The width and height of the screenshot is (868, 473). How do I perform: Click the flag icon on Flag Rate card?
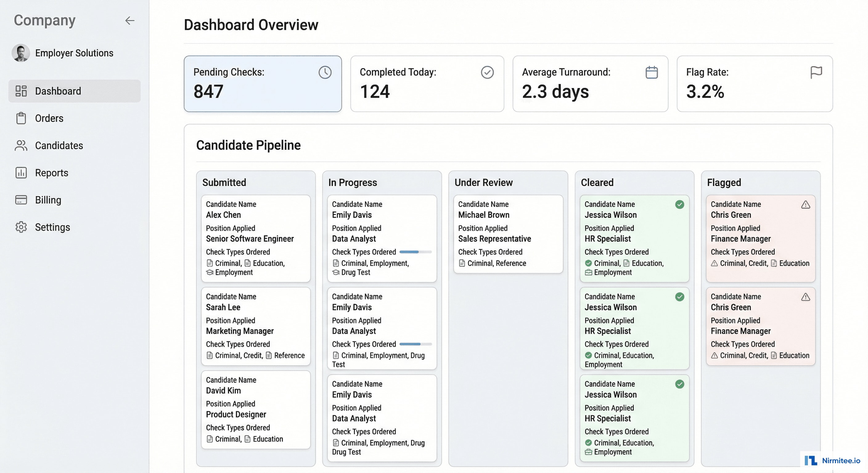[817, 72]
